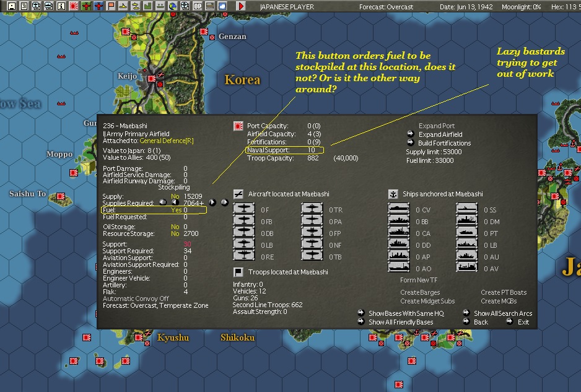
Task: Click 'Troop Capacity: 882' text
Action: pos(282,158)
